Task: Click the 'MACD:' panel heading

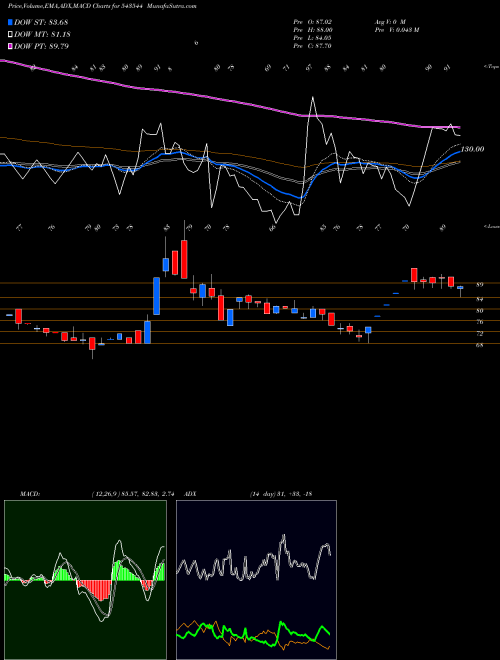Action: tap(30, 494)
